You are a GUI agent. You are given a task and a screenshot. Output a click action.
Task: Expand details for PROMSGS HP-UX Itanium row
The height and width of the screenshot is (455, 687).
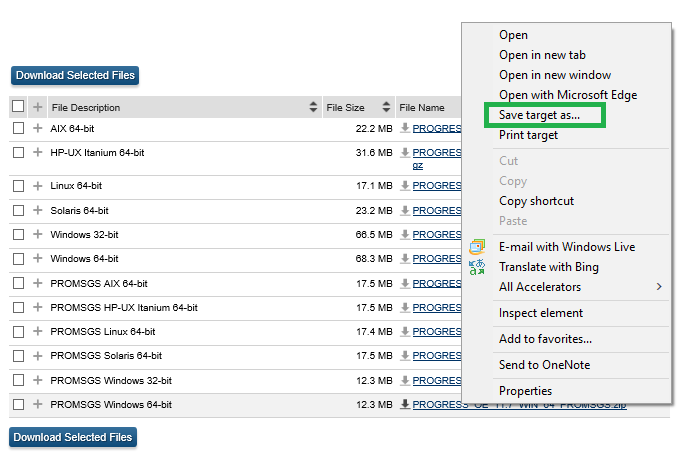click(x=38, y=307)
